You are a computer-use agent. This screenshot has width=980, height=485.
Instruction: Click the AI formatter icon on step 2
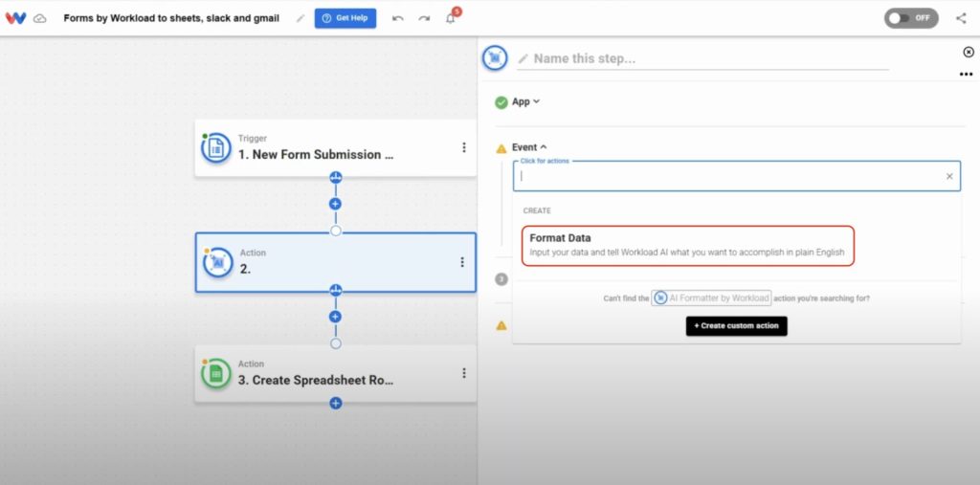218,262
